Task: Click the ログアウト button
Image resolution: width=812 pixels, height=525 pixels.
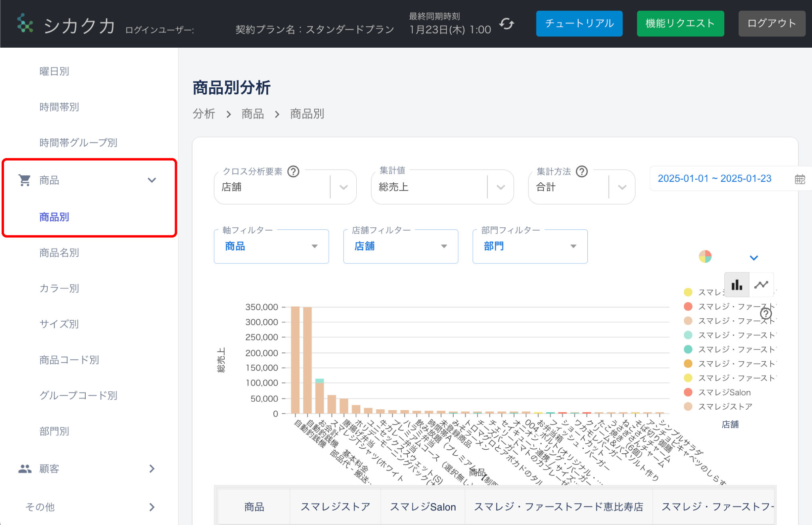Action: [772, 24]
